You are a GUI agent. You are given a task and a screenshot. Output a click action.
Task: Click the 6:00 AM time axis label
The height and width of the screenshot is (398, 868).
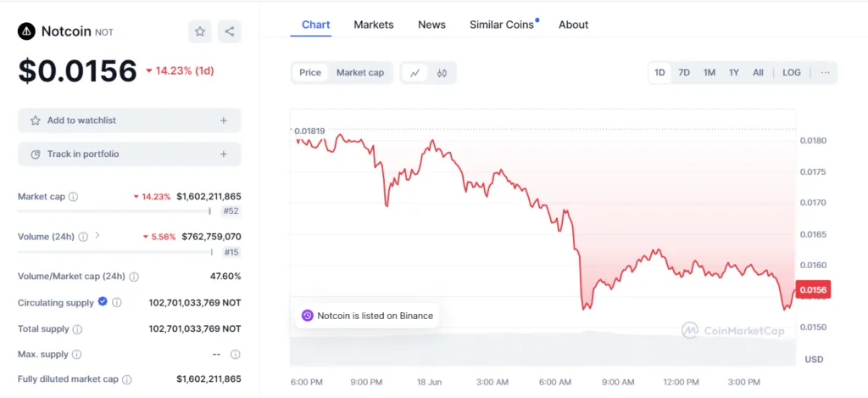coord(555,383)
